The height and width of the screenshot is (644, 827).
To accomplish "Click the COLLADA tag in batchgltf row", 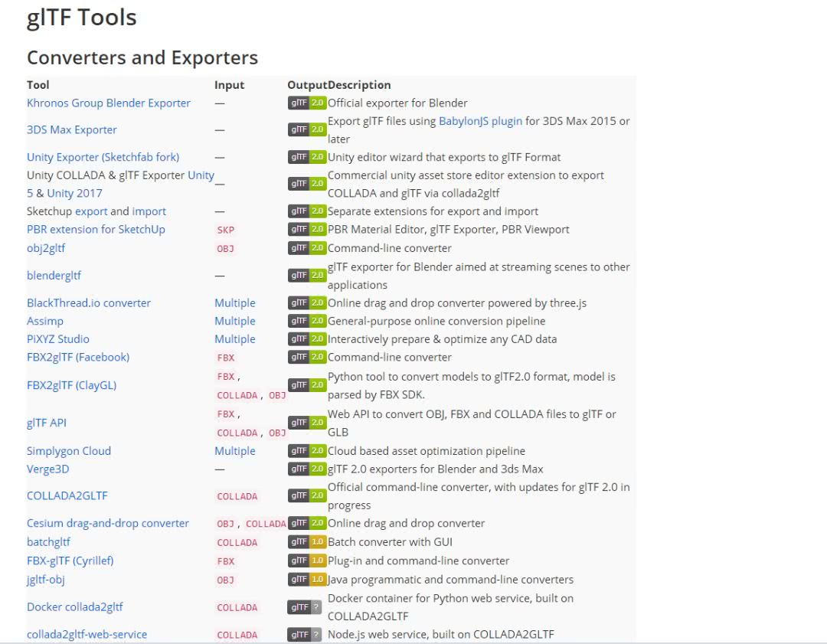I will 237,543.
